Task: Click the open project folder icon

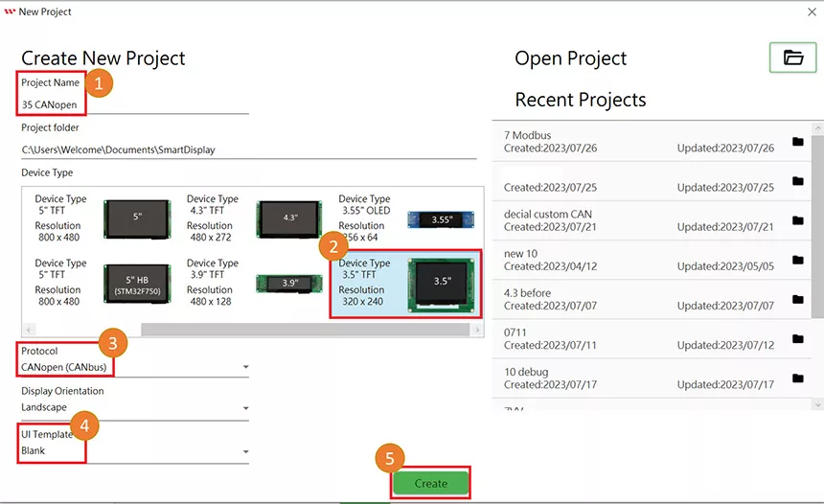Action: (792, 57)
